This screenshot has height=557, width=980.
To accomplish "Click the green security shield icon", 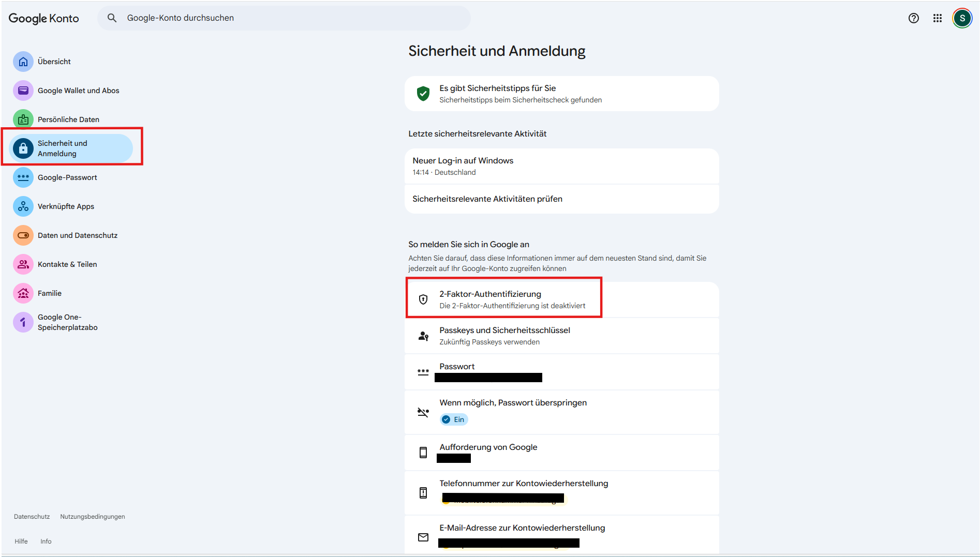I will pyautogui.click(x=423, y=94).
